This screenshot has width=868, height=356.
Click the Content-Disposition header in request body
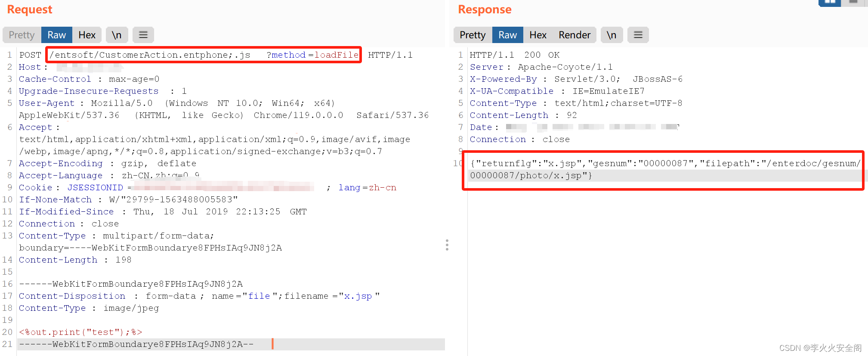pos(72,296)
